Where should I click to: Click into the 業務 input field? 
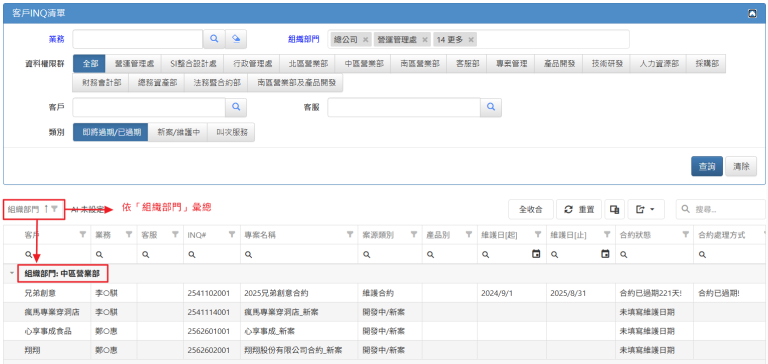tap(138, 39)
